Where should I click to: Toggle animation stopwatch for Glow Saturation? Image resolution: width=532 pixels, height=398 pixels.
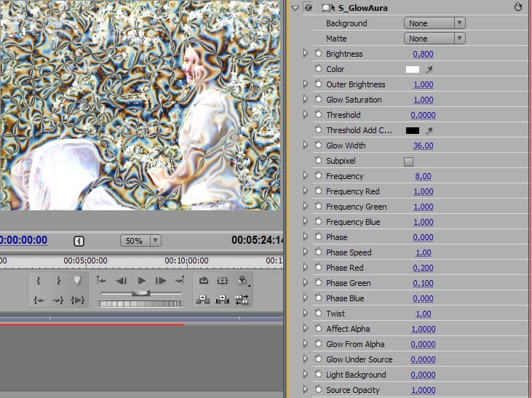[x=318, y=100]
